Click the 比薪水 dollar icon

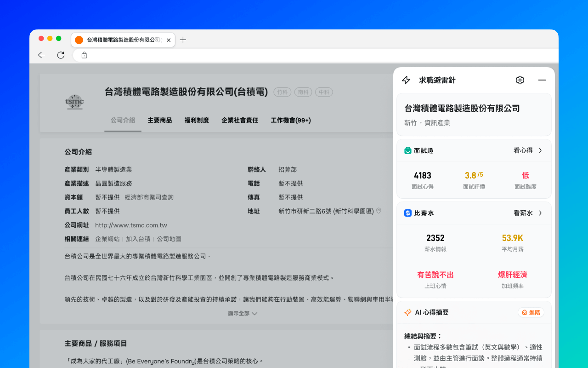[407, 213]
